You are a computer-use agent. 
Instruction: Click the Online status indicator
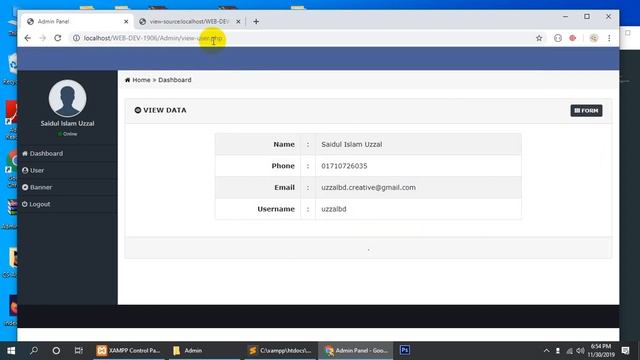coord(67,134)
